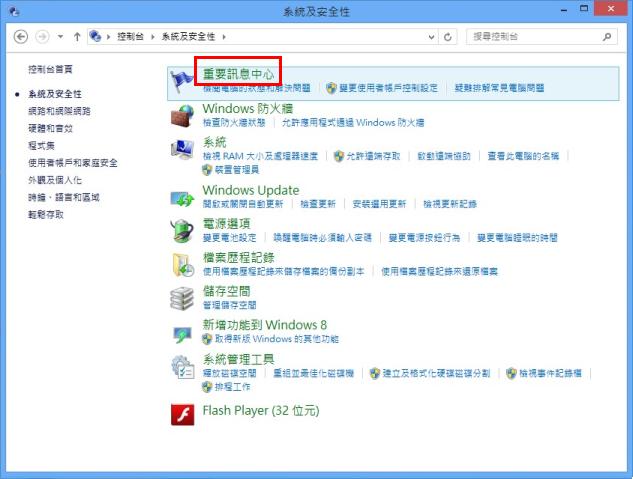Open 檔案歷程記錄 via folder clock icon
633x479 pixels.
point(182,265)
